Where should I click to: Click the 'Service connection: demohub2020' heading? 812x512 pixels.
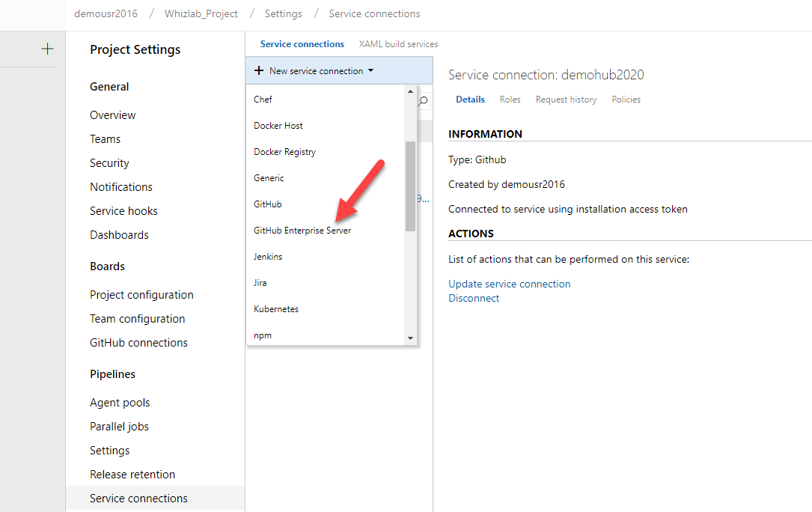tap(546, 75)
